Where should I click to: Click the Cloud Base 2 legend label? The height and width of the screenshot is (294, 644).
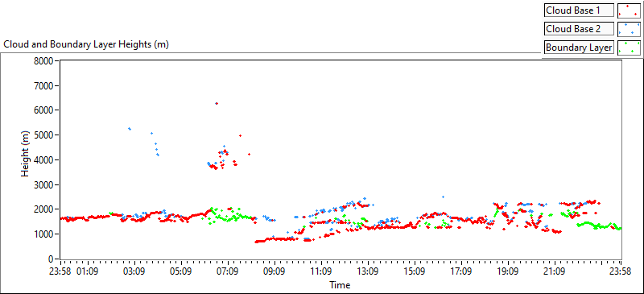click(580, 29)
